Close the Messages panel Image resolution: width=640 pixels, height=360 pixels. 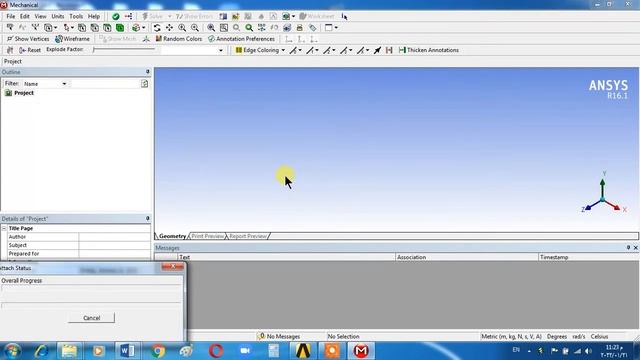click(x=636, y=248)
